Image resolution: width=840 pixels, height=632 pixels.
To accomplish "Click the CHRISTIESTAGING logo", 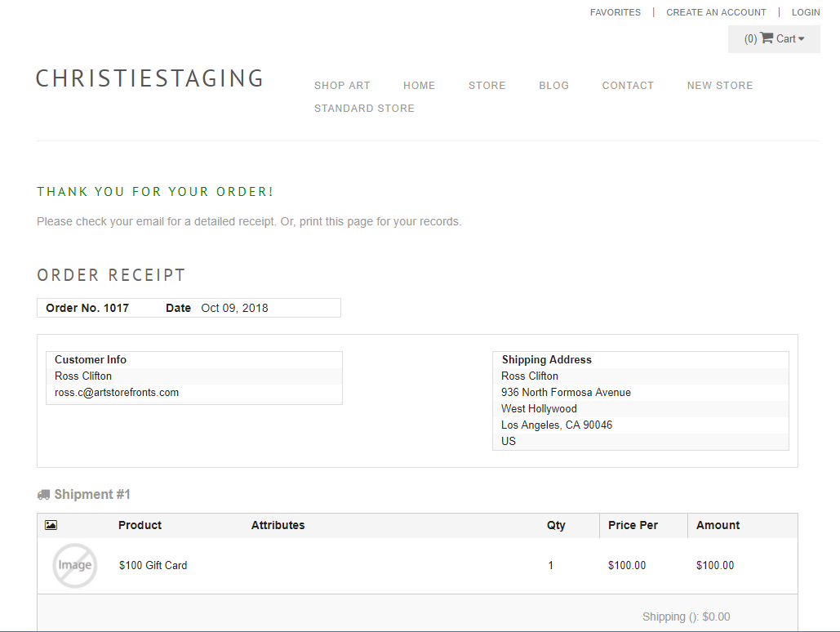I will (149, 78).
